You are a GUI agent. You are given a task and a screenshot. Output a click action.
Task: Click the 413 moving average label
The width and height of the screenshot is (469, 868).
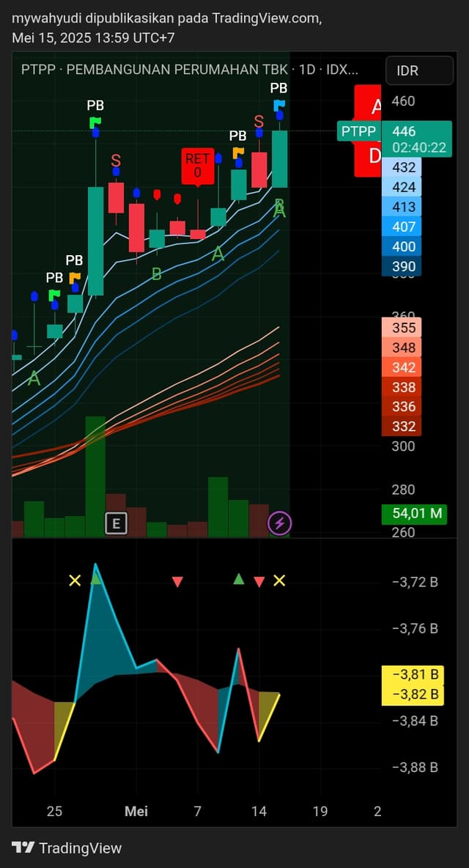point(402,207)
